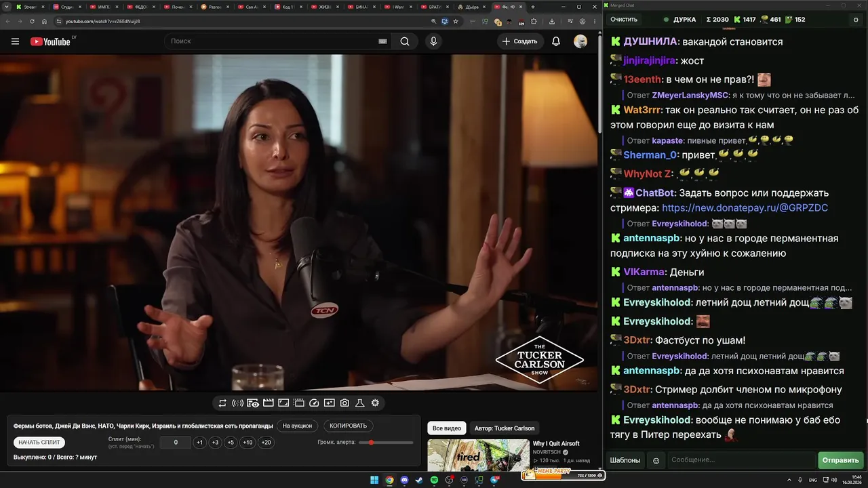
Task: Reload the page with the refresh icon
Action: 32,21
